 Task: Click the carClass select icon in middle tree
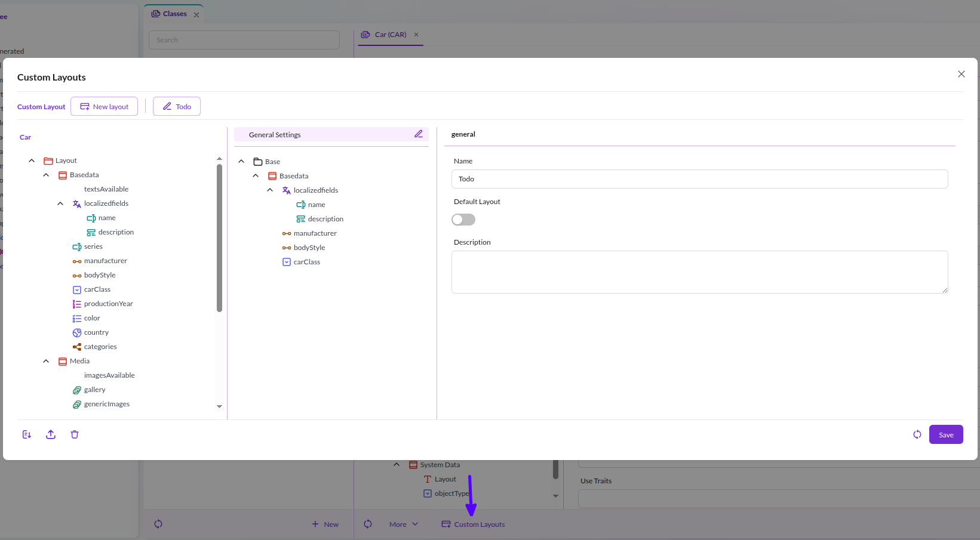(x=287, y=262)
